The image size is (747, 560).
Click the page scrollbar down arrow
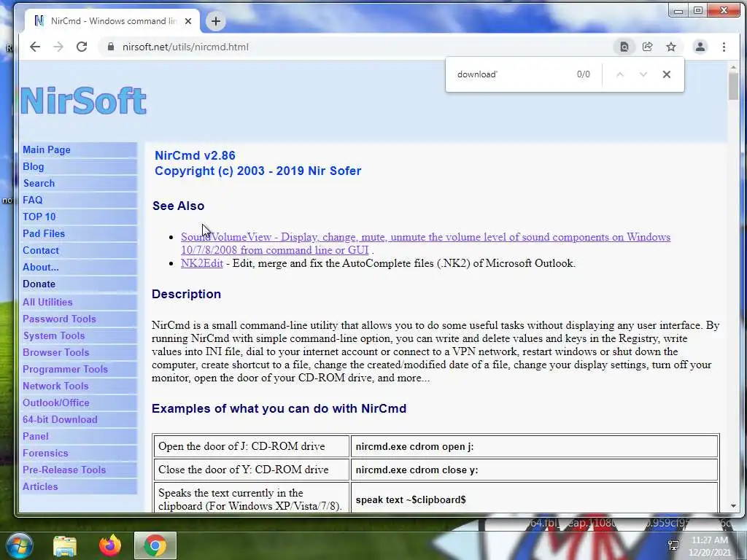click(x=733, y=506)
